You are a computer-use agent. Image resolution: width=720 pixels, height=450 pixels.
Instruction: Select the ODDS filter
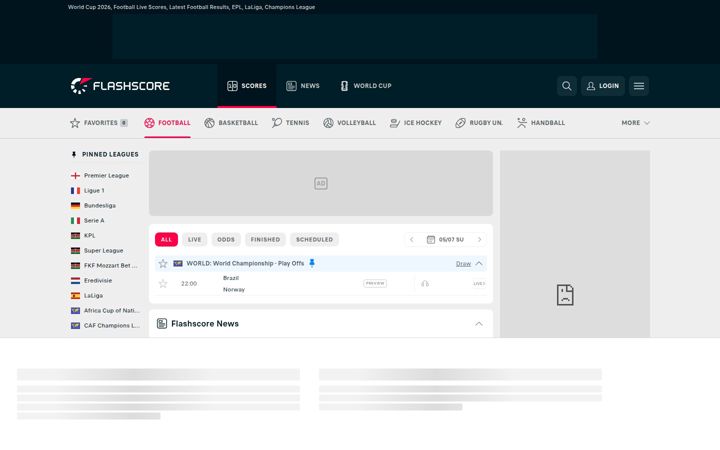click(x=225, y=240)
